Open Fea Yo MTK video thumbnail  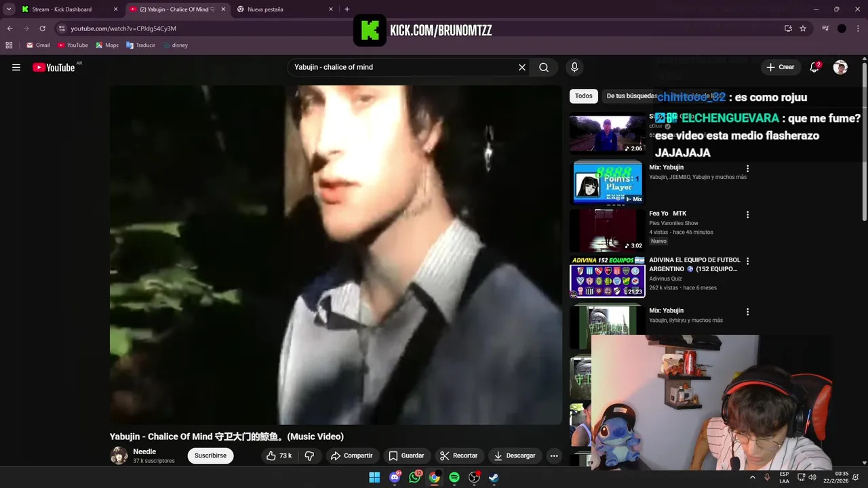tap(608, 230)
